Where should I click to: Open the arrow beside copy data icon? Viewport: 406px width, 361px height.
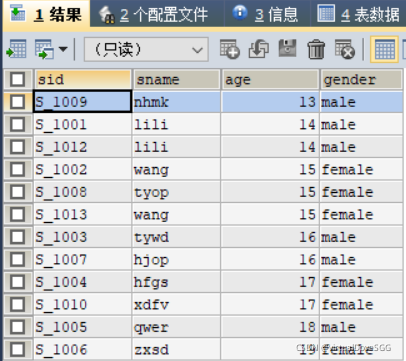63,49
